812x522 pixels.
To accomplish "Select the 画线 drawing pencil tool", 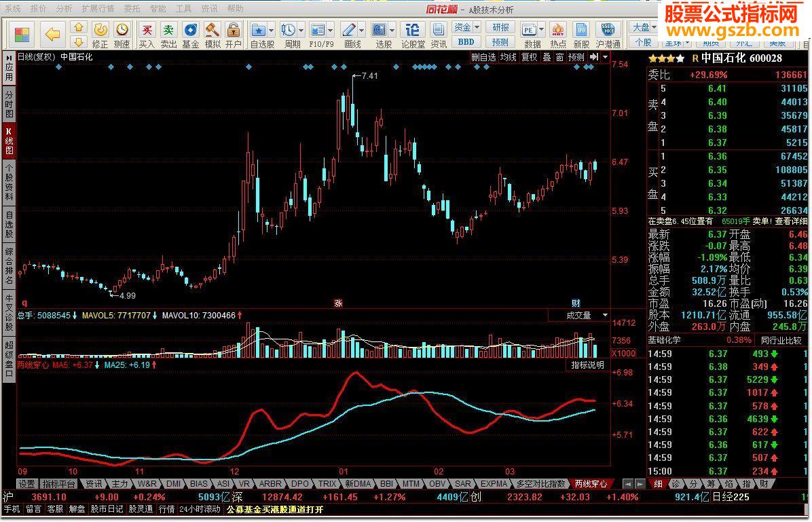I will (x=348, y=30).
